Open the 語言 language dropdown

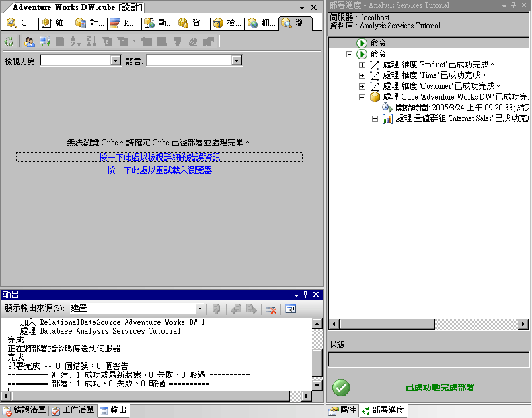click(x=237, y=61)
